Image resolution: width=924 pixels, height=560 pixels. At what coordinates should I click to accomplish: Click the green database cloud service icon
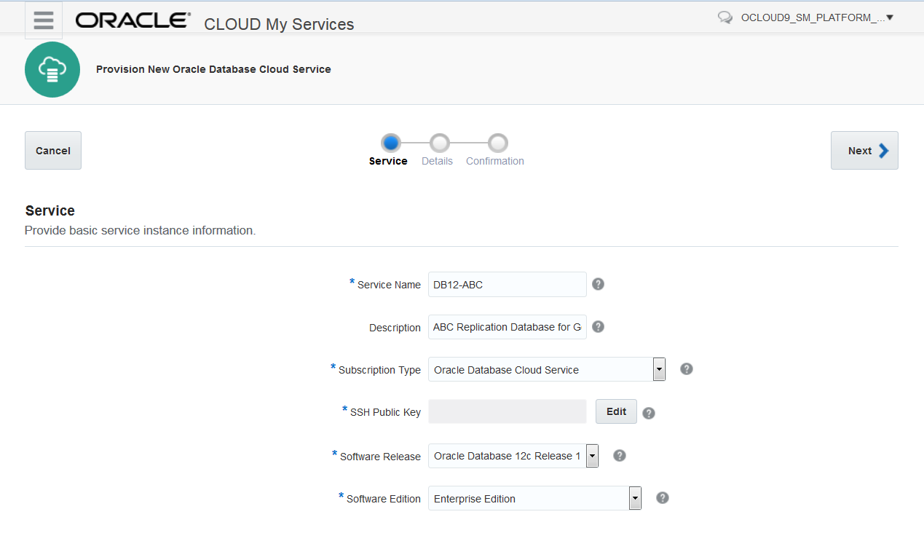point(52,69)
